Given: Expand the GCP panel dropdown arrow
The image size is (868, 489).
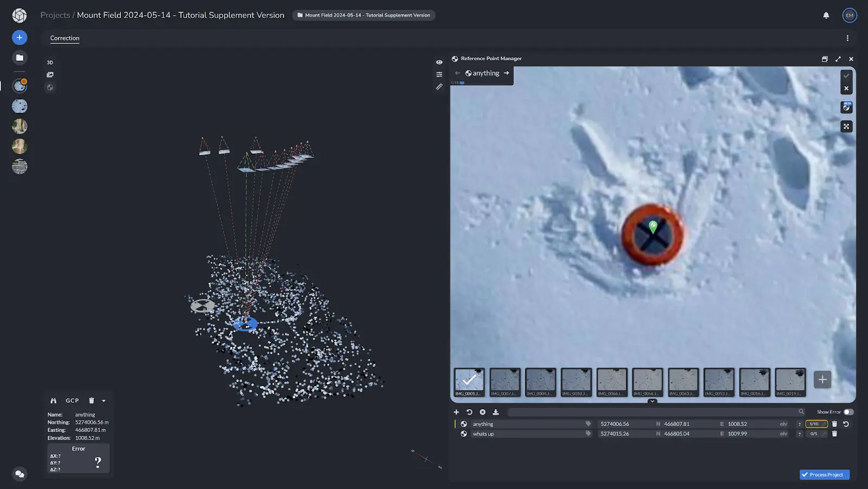Looking at the screenshot, I should point(104,401).
